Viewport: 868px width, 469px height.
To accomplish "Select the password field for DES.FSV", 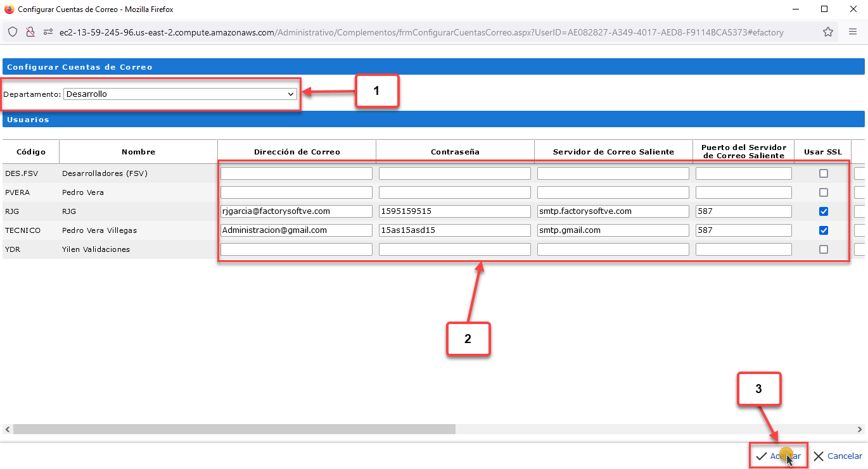I will [x=455, y=173].
